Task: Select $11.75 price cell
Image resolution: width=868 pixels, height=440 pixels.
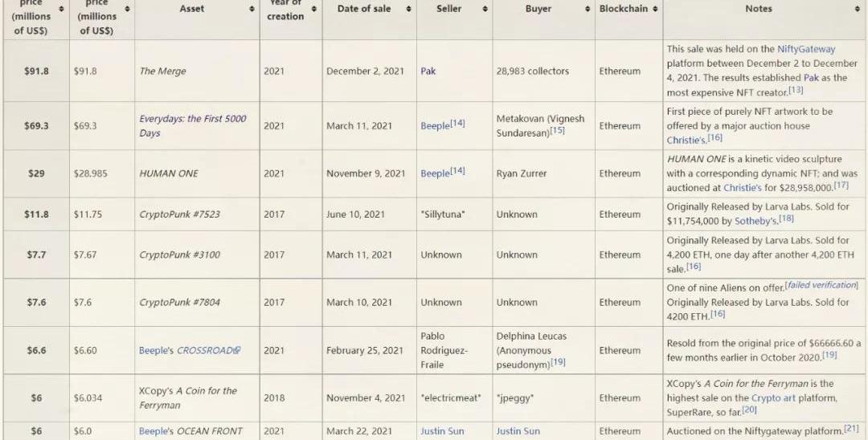Action: tap(102, 214)
